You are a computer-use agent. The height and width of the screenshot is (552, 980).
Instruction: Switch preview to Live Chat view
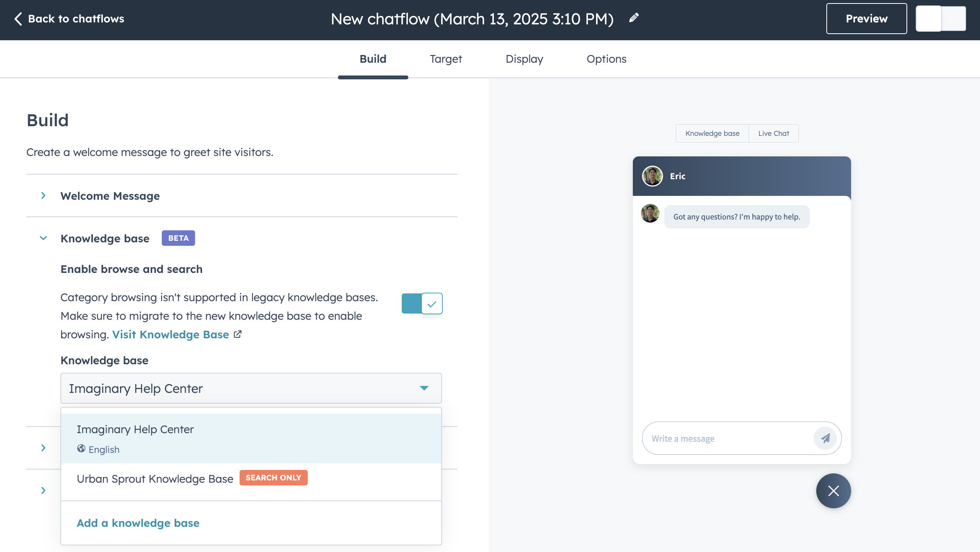[x=773, y=133]
